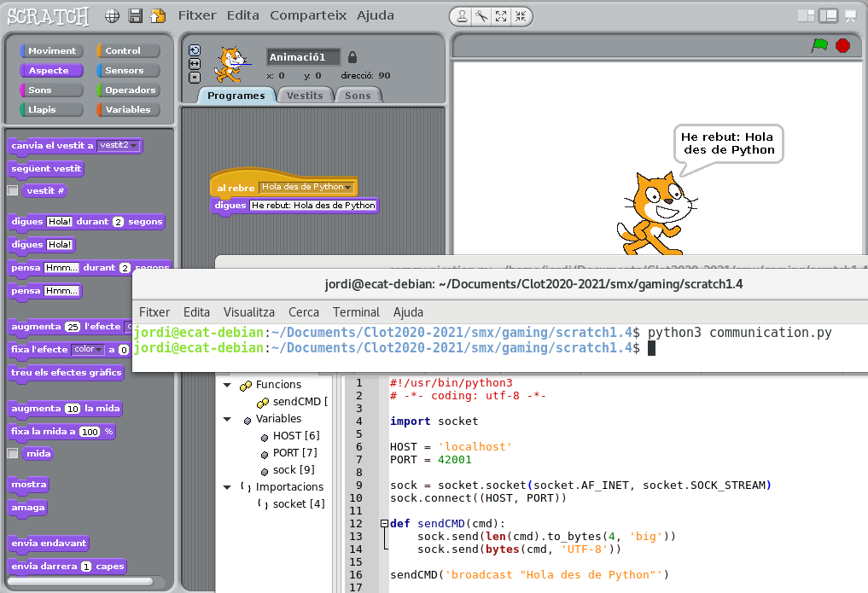
Task: Click the HOST variable icon in Geany sidebar
Action: tap(264, 437)
